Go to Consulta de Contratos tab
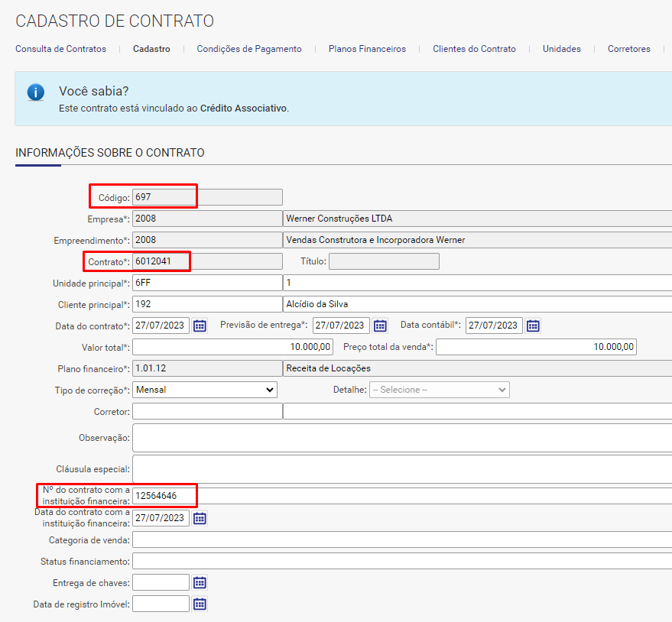This screenshot has width=672, height=622. 61,49
